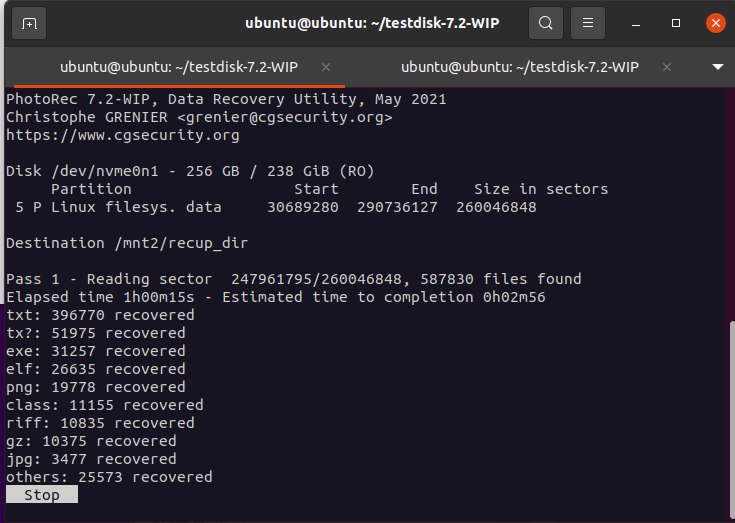Click 'class: 11155 recovered'

click(x=105, y=405)
